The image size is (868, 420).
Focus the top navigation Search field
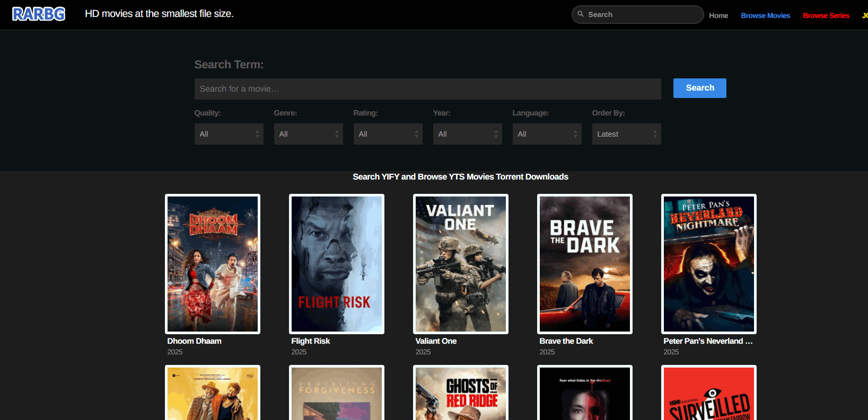637,14
